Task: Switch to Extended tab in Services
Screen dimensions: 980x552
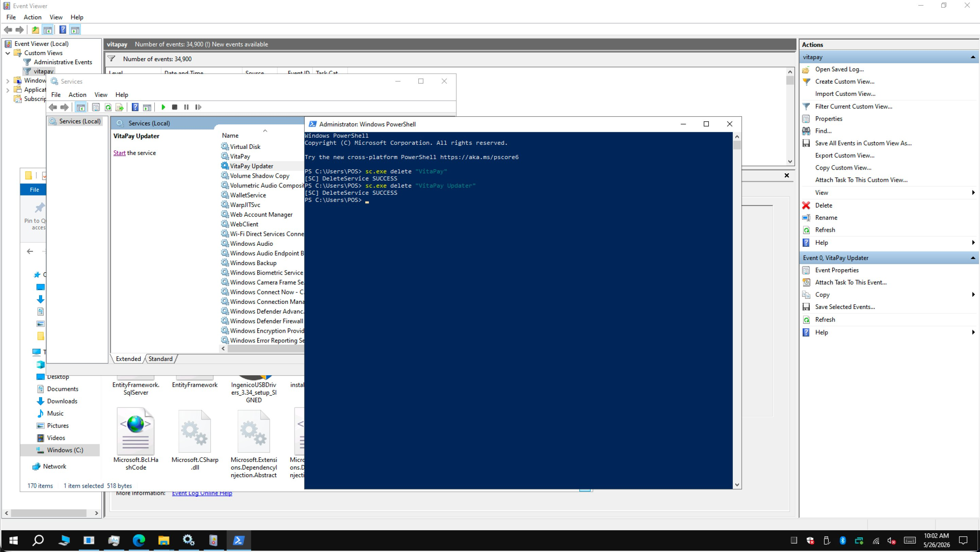Action: click(x=128, y=359)
